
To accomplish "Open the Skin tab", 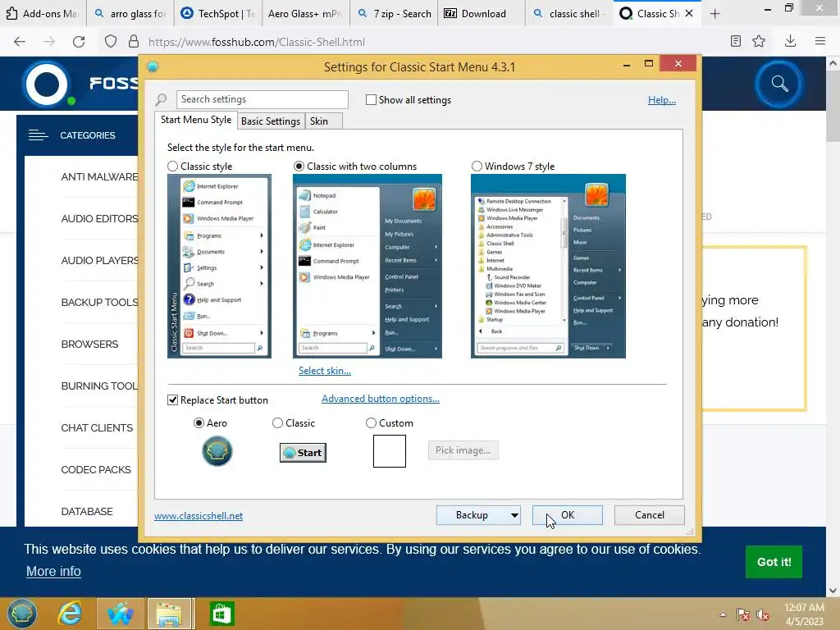I will pos(323,121).
